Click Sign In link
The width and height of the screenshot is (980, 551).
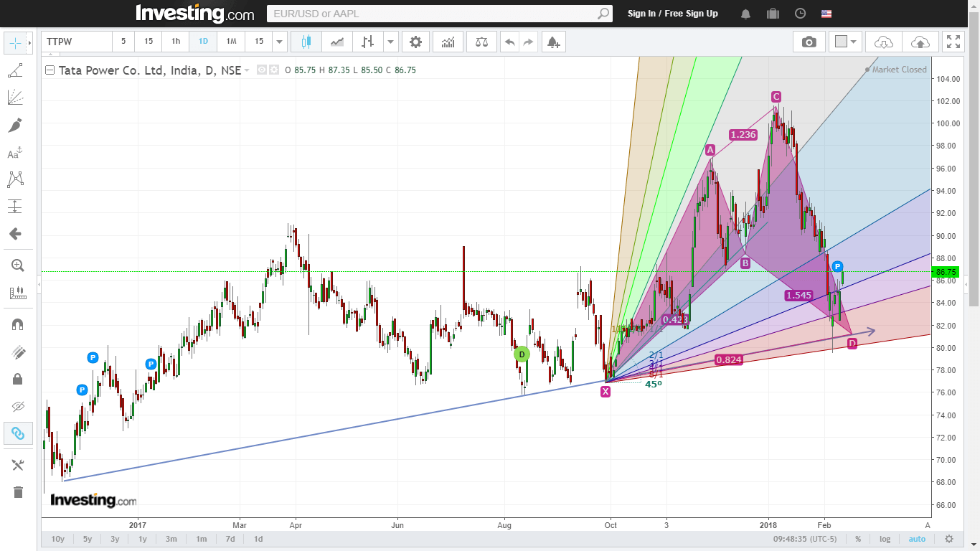641,14
